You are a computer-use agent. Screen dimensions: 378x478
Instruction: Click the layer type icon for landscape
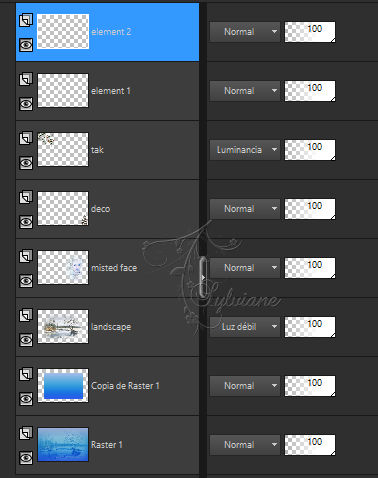click(26, 315)
